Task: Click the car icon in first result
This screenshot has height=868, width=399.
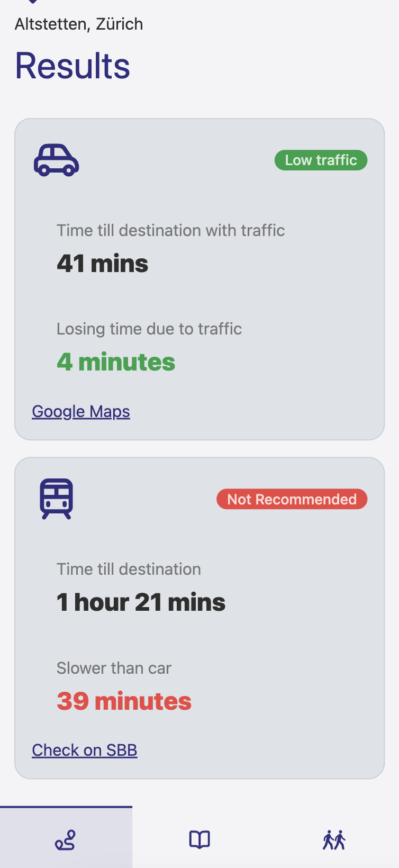Action: (x=56, y=160)
